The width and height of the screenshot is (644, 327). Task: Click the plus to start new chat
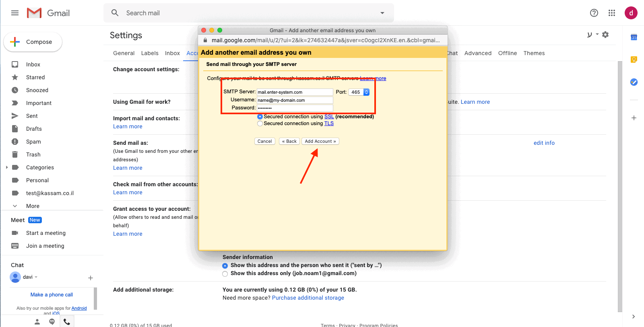click(91, 278)
